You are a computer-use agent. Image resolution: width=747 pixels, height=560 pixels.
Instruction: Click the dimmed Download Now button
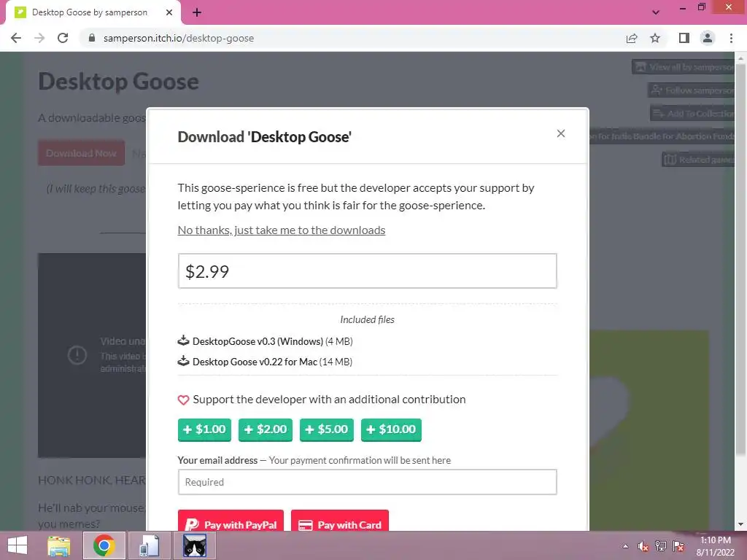pos(81,153)
